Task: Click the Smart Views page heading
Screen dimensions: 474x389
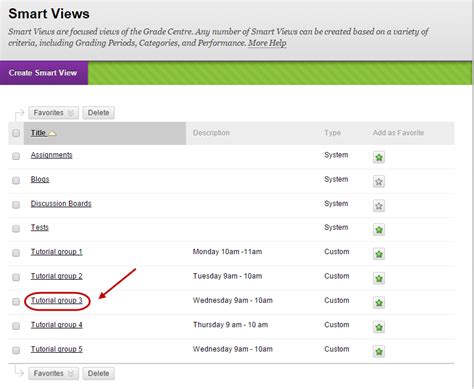Action: click(49, 14)
